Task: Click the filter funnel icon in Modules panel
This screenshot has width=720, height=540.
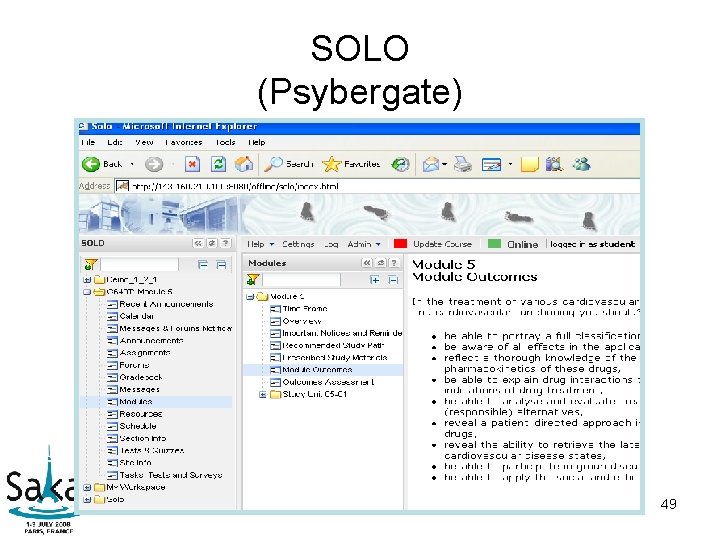Action: pyautogui.click(x=253, y=279)
